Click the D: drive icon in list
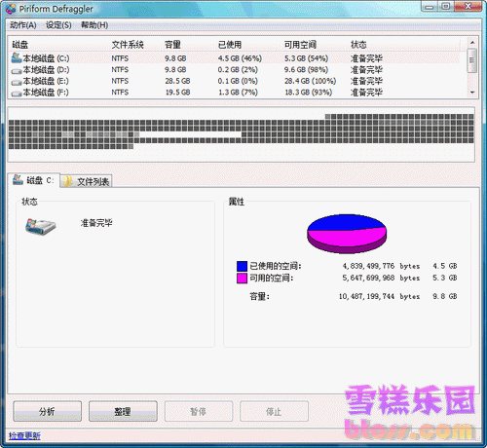The image size is (487, 448). pos(17,70)
